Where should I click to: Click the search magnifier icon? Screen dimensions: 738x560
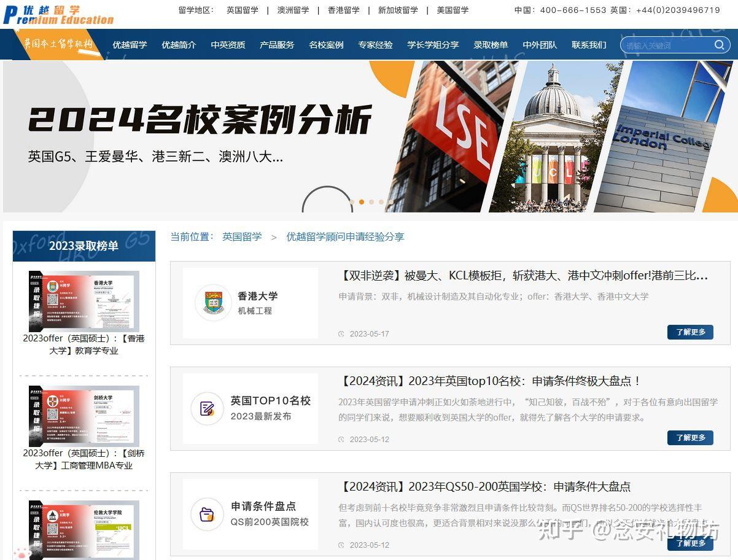coord(719,45)
